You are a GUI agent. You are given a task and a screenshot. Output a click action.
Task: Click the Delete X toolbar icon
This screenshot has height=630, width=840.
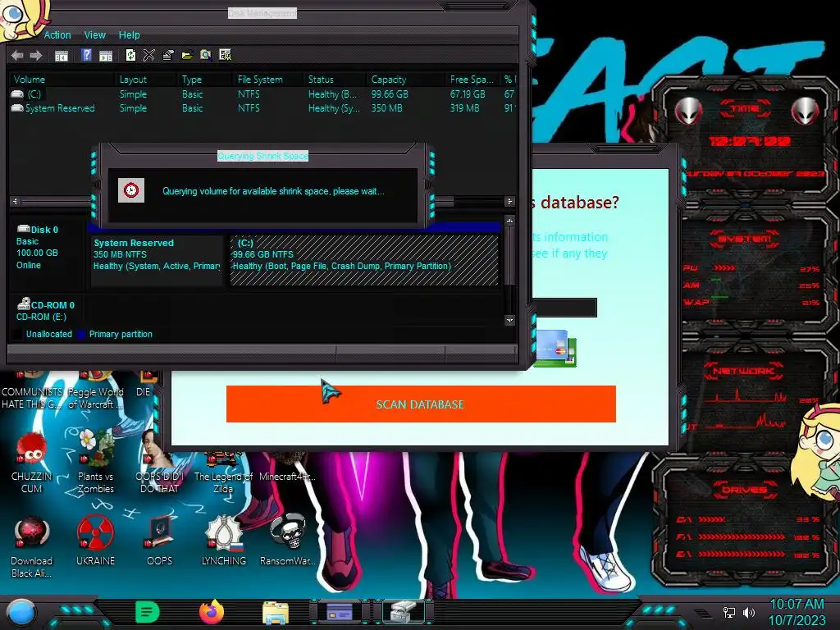pos(149,55)
